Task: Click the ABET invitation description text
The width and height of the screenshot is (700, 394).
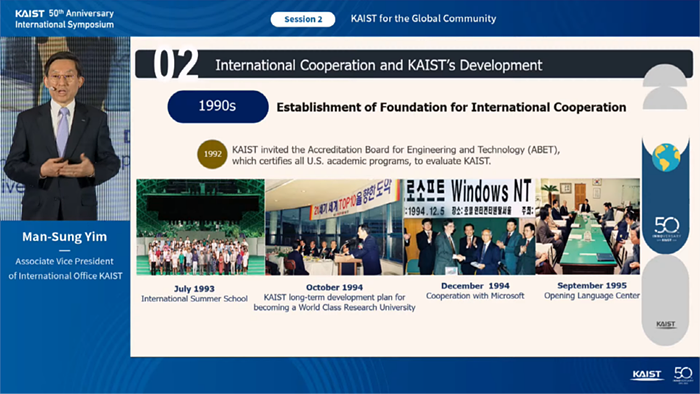Action: tap(396, 155)
